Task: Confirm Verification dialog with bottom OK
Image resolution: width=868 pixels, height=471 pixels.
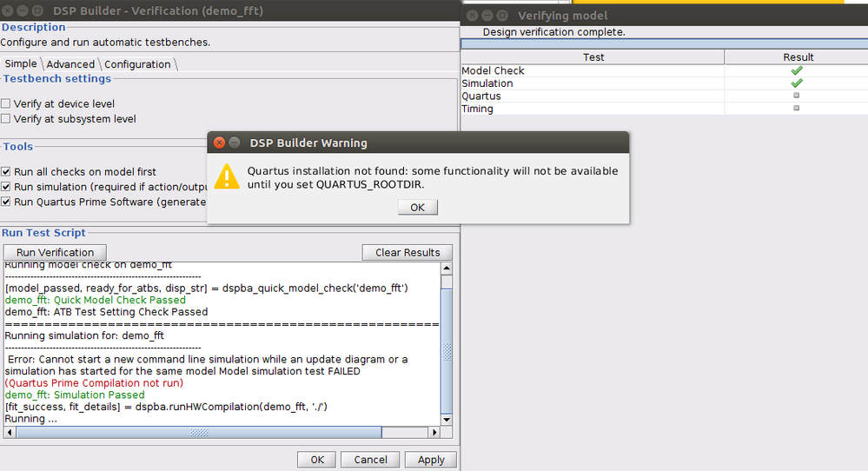Action: point(316,460)
